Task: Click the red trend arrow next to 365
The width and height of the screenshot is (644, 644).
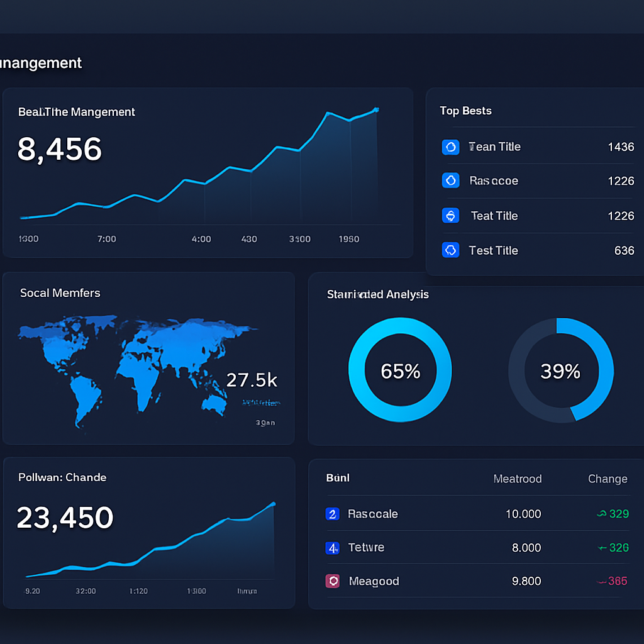Action: (x=601, y=582)
